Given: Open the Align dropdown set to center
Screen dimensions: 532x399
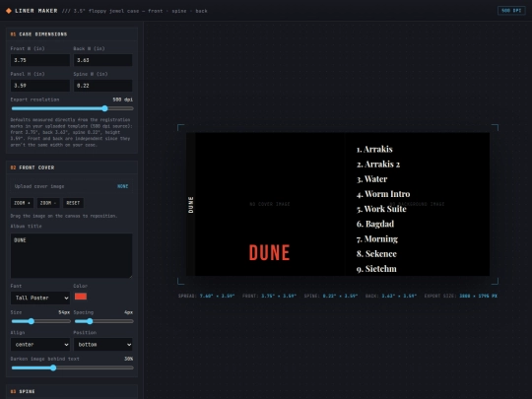Looking at the screenshot, I should click(x=40, y=345).
